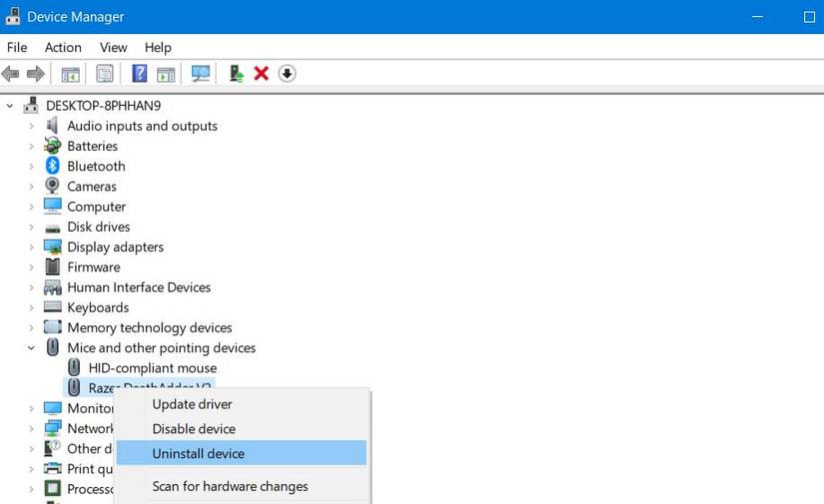
Task: Click the Back arrow toolbar icon
Action: click(11, 74)
